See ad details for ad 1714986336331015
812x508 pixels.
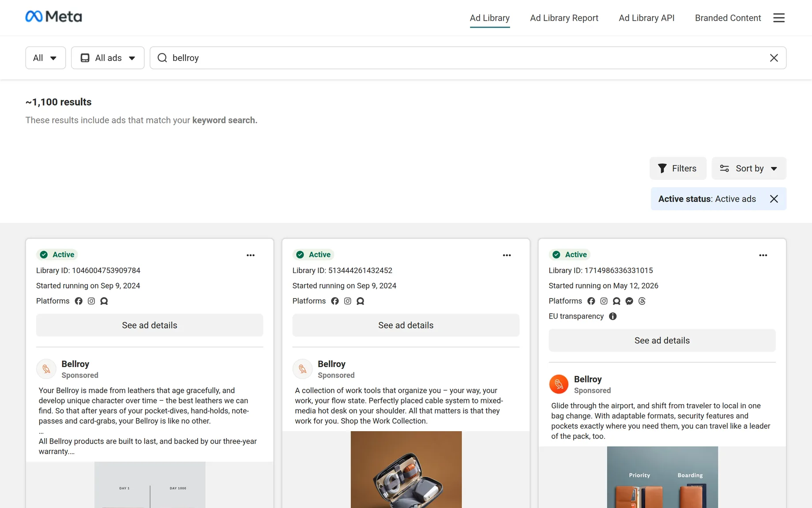[662, 341]
